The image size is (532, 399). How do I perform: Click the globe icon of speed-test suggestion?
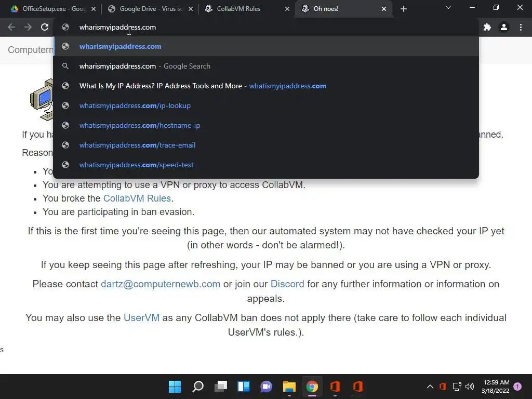(x=65, y=165)
